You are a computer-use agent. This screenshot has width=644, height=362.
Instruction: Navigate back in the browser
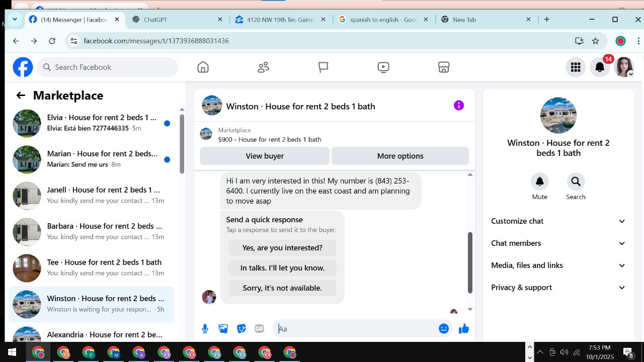16,41
